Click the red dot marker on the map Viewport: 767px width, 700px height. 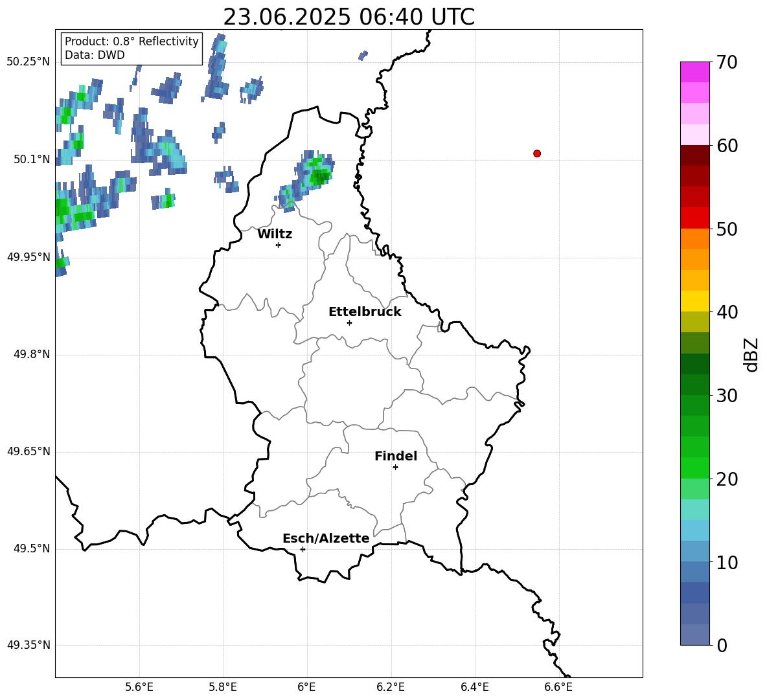(x=537, y=153)
